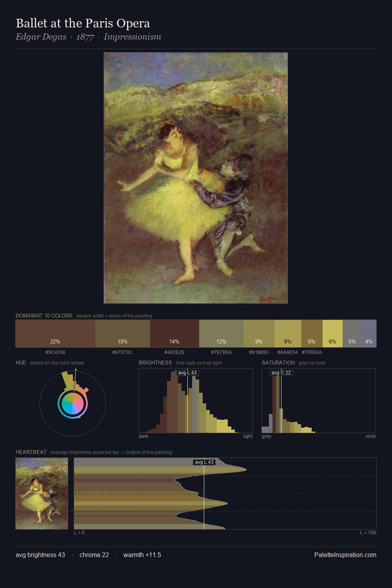Select the bright yellow 6% swatch

pyautogui.click(x=332, y=334)
